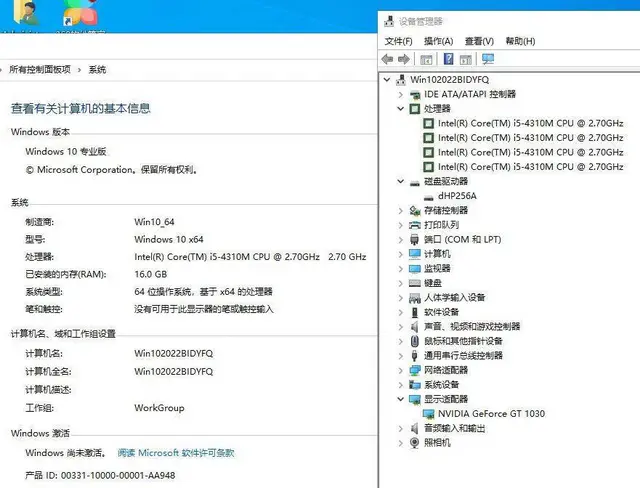Select the NVIDIA GeForce GT 1030 entry

coord(491,414)
